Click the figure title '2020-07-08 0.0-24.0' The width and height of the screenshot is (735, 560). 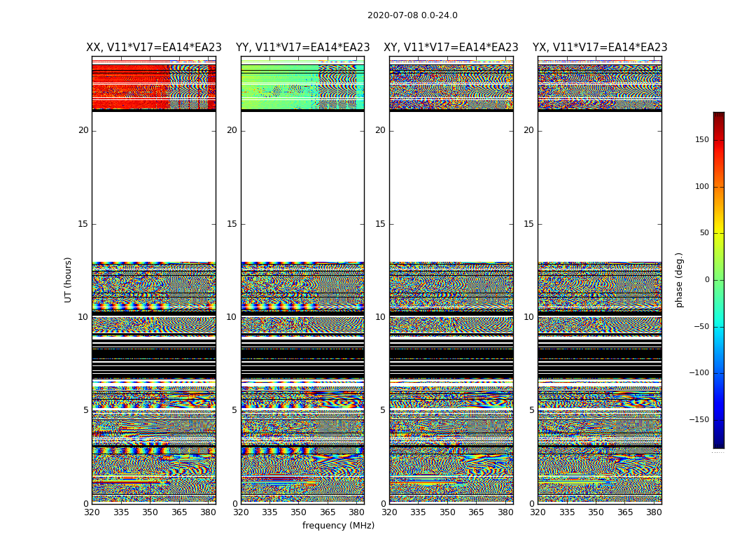click(x=412, y=15)
